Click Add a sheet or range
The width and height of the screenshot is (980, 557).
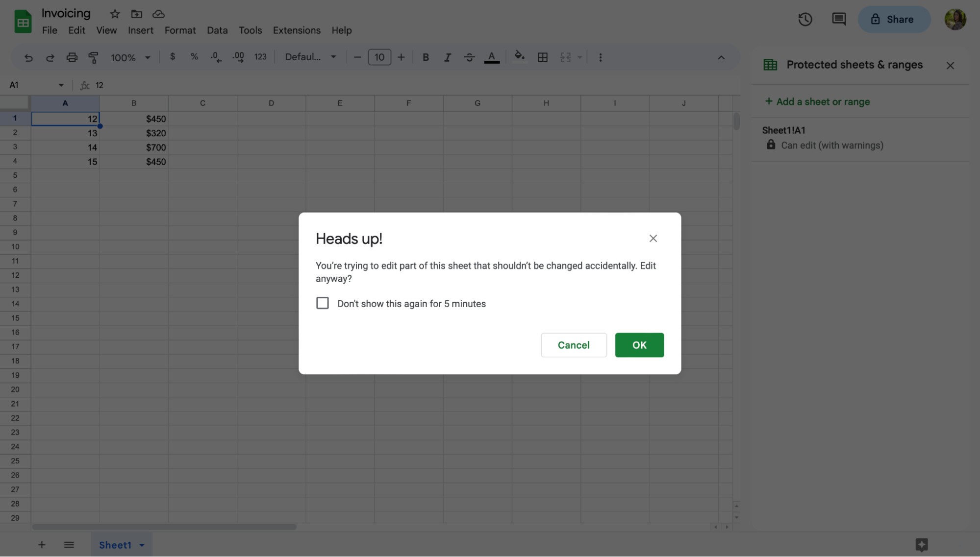pos(817,101)
